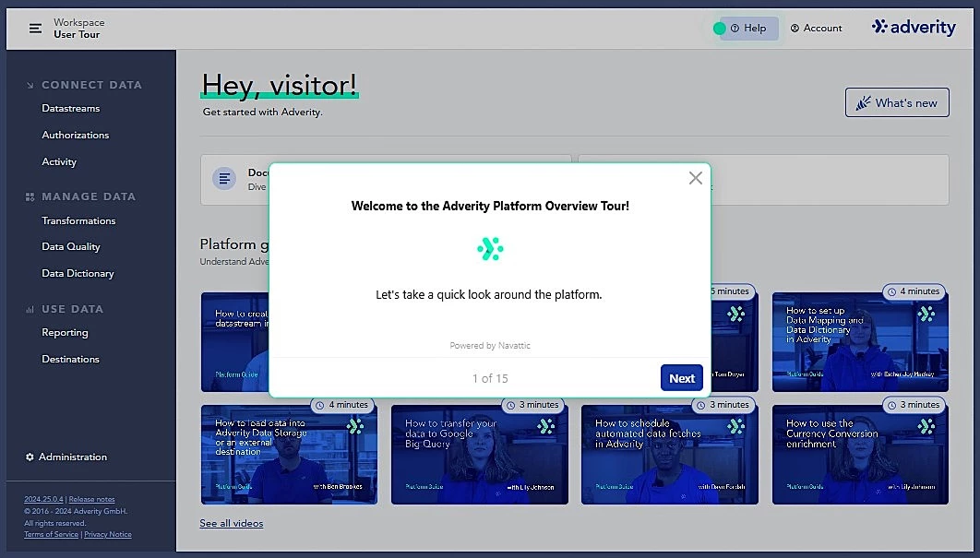Open the What's new panel

[x=897, y=102]
